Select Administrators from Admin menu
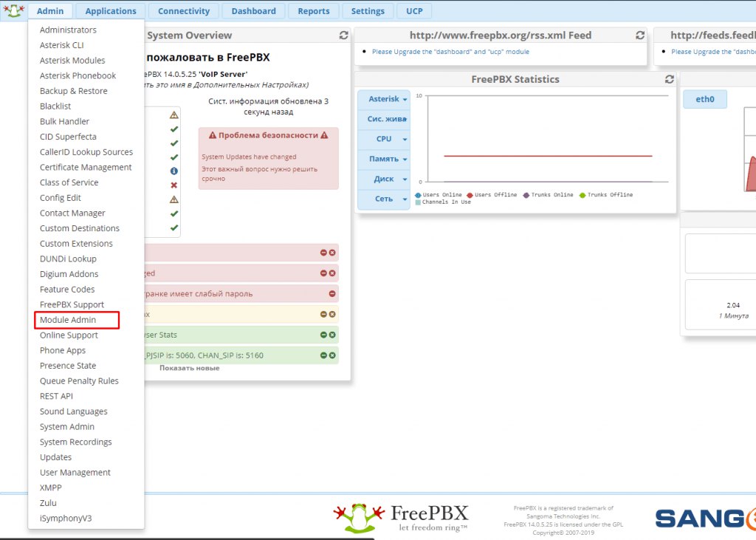The height and width of the screenshot is (540, 756). point(68,30)
